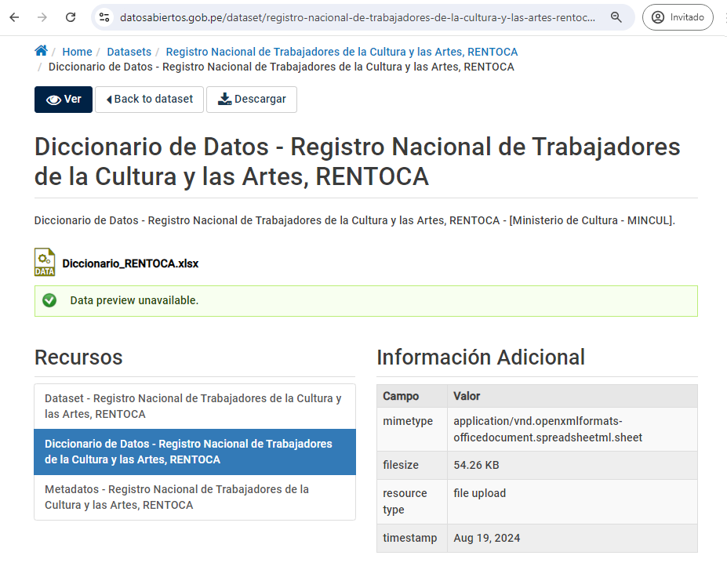The width and height of the screenshot is (727, 588).
Task: Select Diccionario de Datos resource item
Action: [x=194, y=452]
